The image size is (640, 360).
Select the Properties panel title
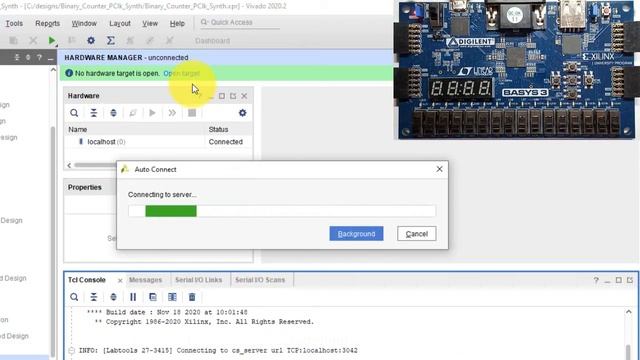click(84, 187)
